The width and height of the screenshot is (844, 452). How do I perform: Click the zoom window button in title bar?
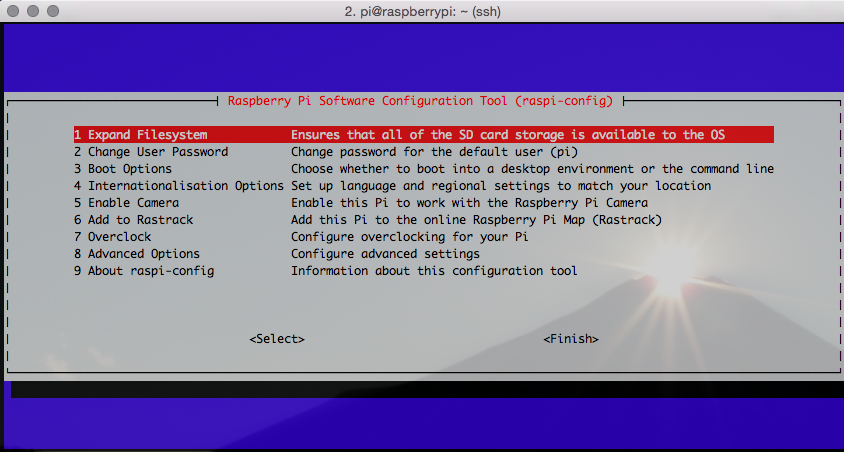click(x=53, y=11)
